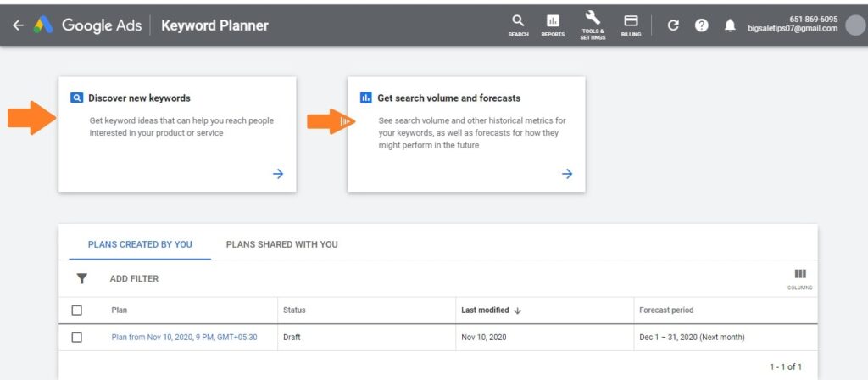Tick the select-all checkbox in table header
Screen dimensions: 868x380
pyautogui.click(x=77, y=310)
